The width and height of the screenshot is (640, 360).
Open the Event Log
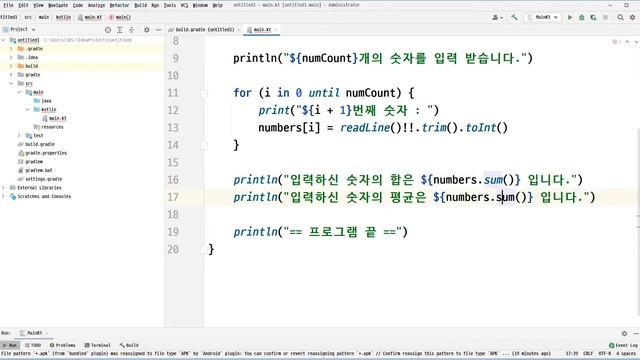pyautogui.click(x=623, y=345)
